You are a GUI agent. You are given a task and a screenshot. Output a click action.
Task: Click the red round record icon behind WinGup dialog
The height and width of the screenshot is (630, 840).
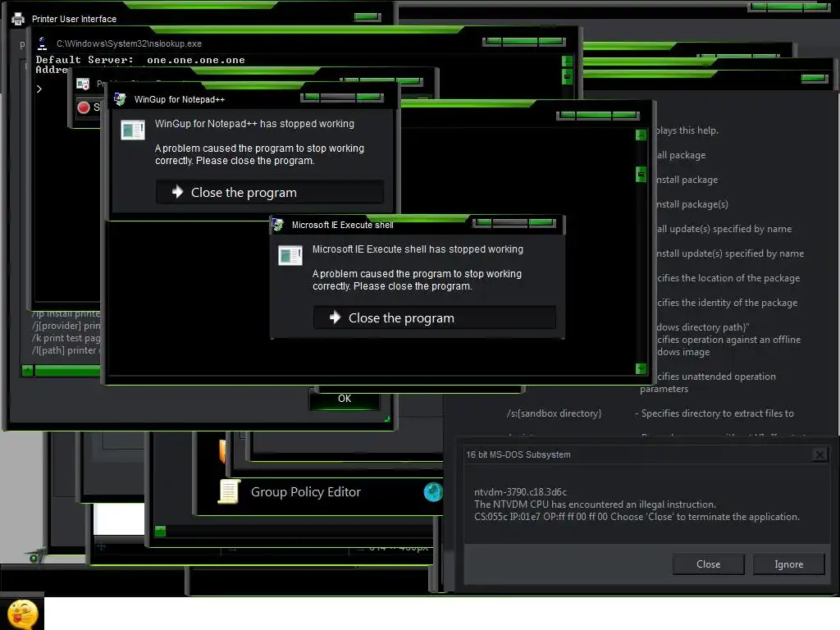[x=83, y=107]
